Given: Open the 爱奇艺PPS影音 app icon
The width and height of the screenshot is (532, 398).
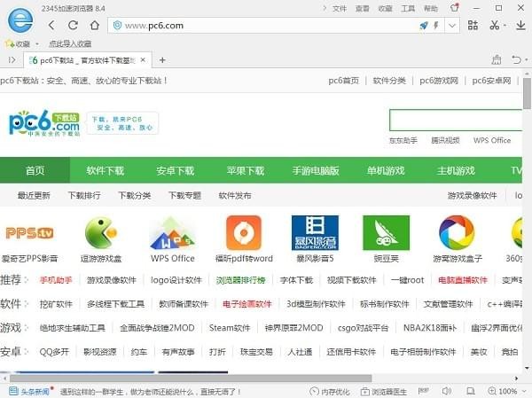Looking at the screenshot, I should click(29, 233).
